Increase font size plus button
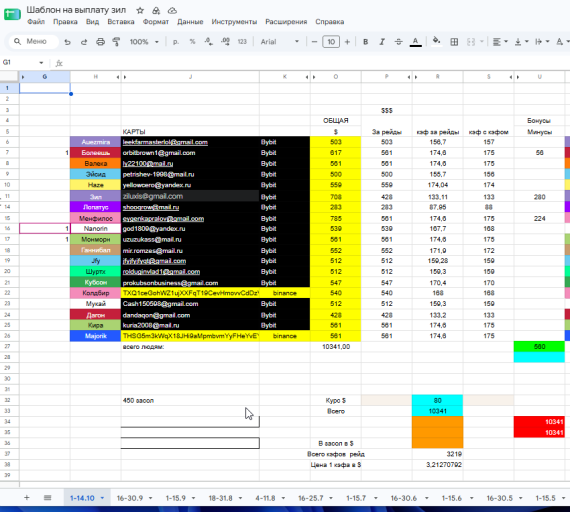 347,42
